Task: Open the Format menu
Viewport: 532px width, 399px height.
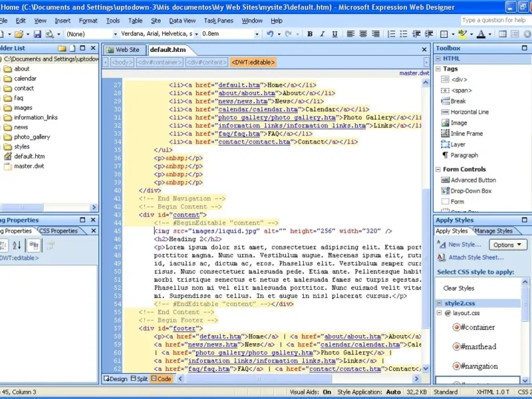Action: click(88, 21)
